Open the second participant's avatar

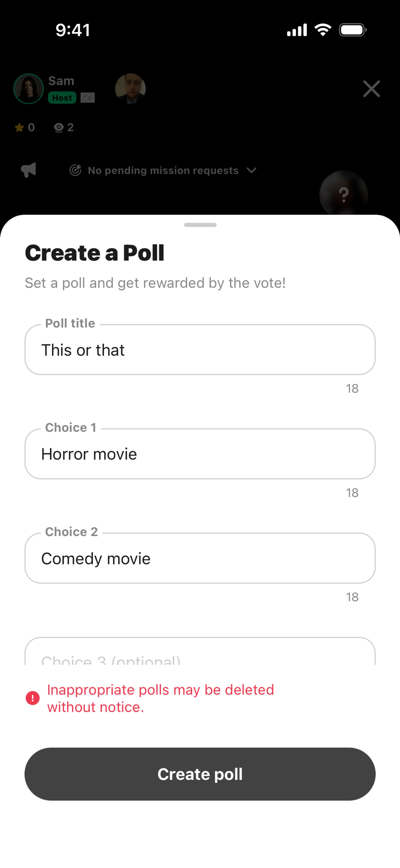tap(130, 89)
